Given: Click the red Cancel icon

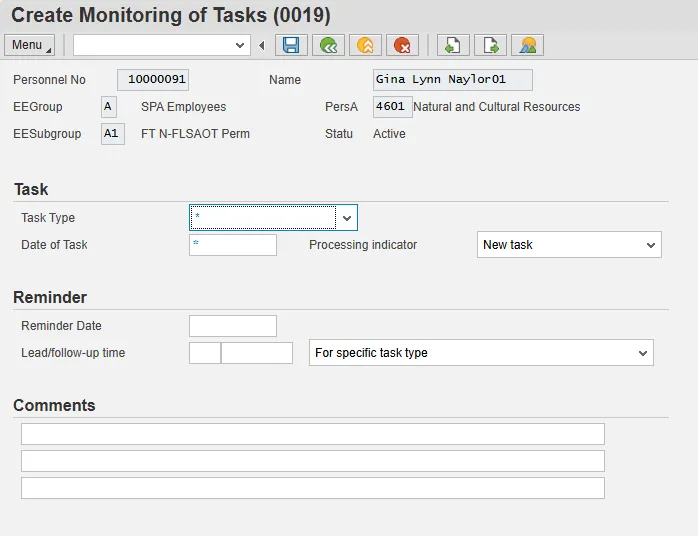Looking at the screenshot, I should [x=402, y=45].
